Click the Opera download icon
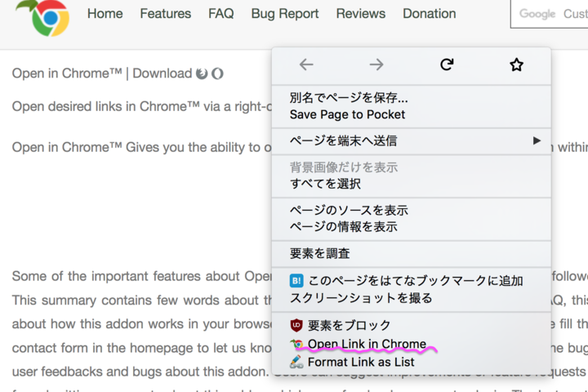 coord(217,73)
